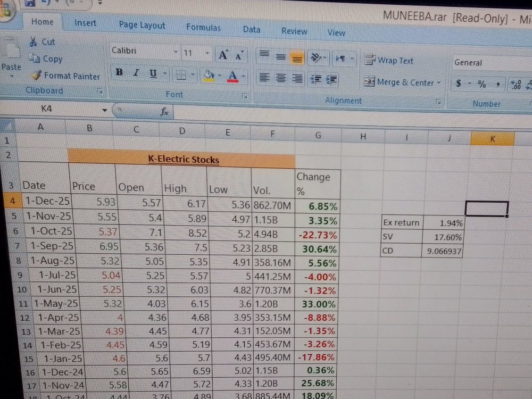Select row 4 header

tap(12, 201)
